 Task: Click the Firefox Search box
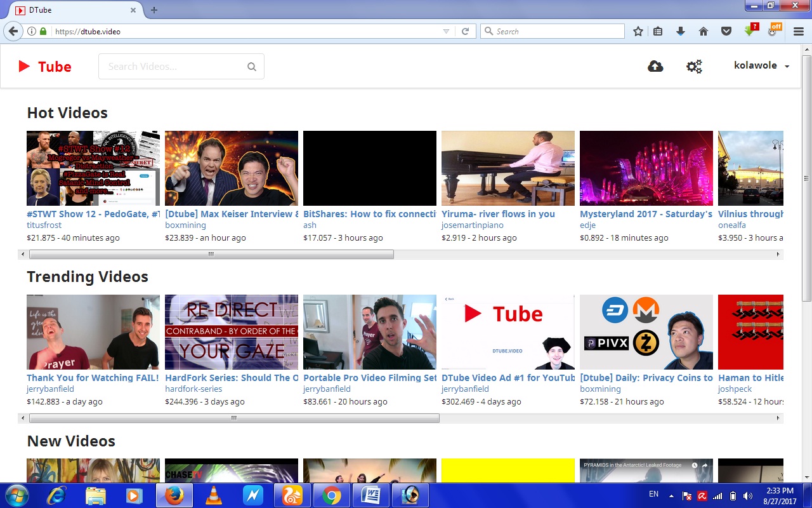tap(553, 31)
